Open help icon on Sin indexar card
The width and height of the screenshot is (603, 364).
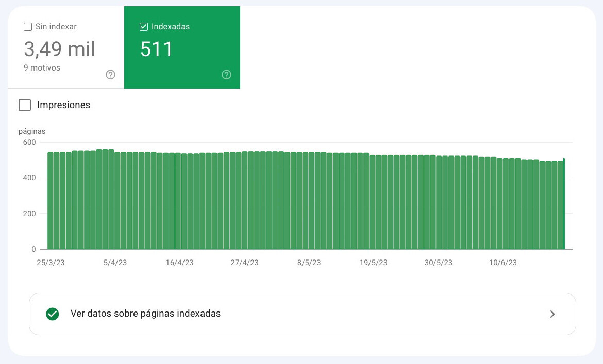coord(110,75)
